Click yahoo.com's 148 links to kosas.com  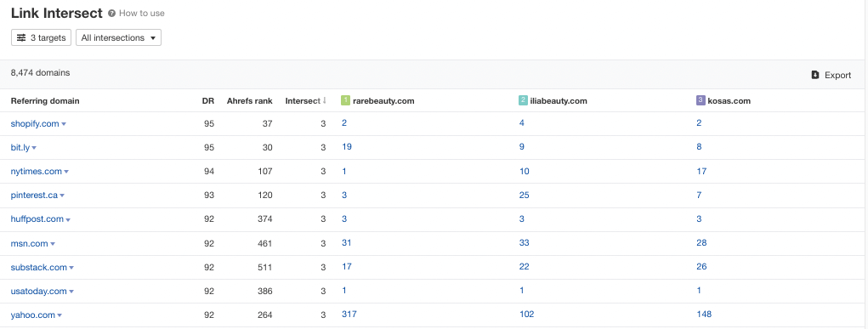[704, 314]
